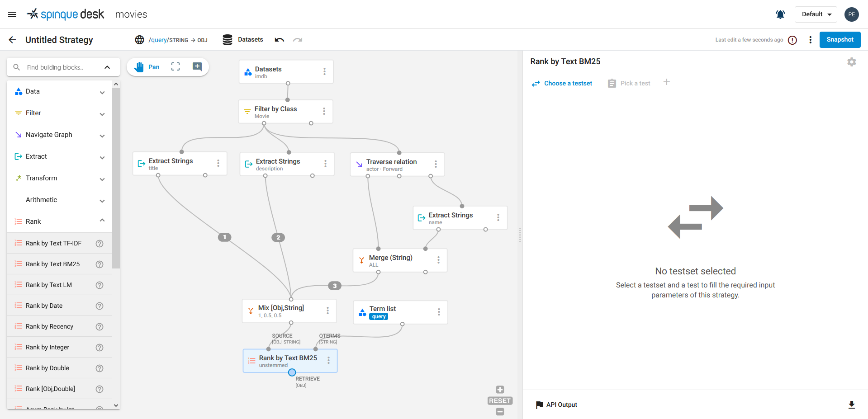Open help for Rank by Text LM
The image size is (868, 419).
(100, 285)
